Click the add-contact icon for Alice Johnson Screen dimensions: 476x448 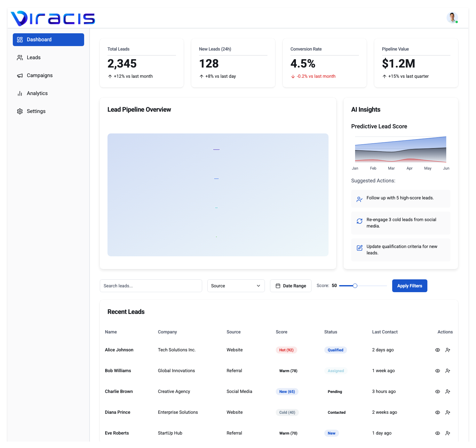448,350
